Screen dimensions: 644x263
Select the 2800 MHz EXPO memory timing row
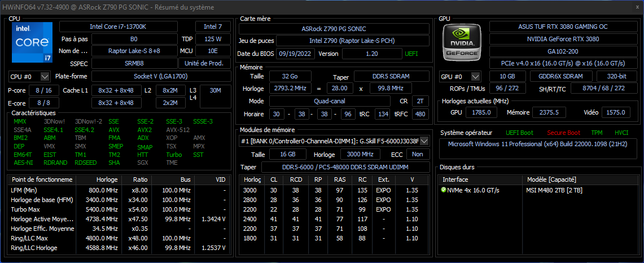(x=334, y=200)
